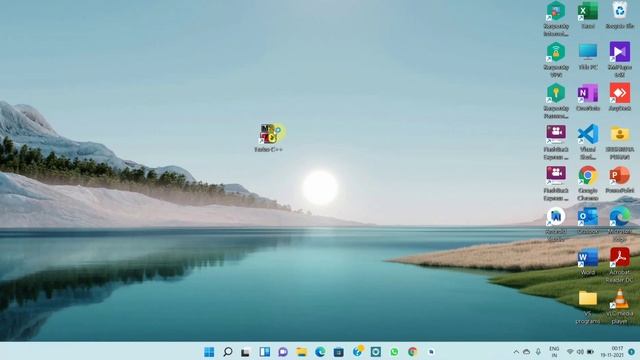
Task: Open the Wi-Fi network tray icon
Action: point(570,352)
